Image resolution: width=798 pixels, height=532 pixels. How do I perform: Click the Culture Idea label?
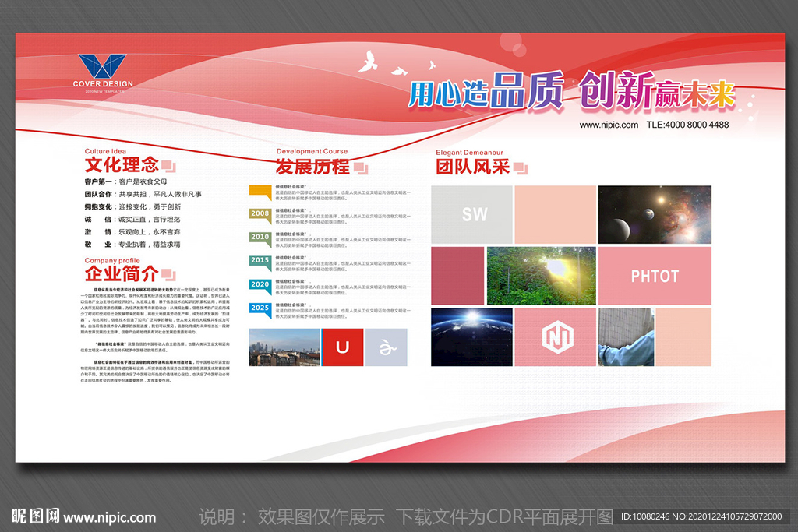[105, 151]
